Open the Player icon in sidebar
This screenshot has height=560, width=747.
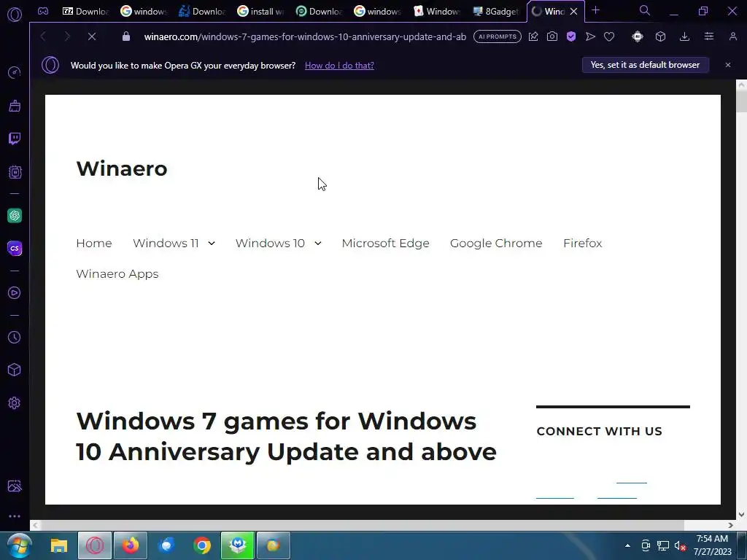15,292
